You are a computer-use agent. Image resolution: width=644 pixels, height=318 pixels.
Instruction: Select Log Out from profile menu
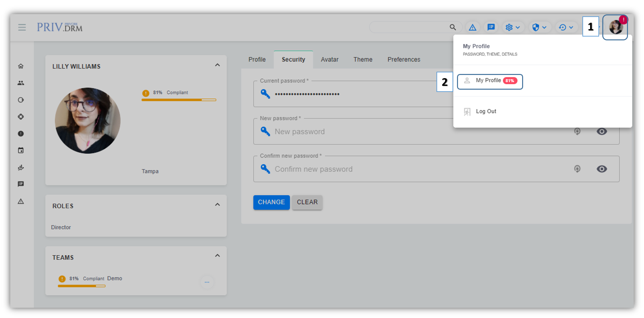click(486, 111)
